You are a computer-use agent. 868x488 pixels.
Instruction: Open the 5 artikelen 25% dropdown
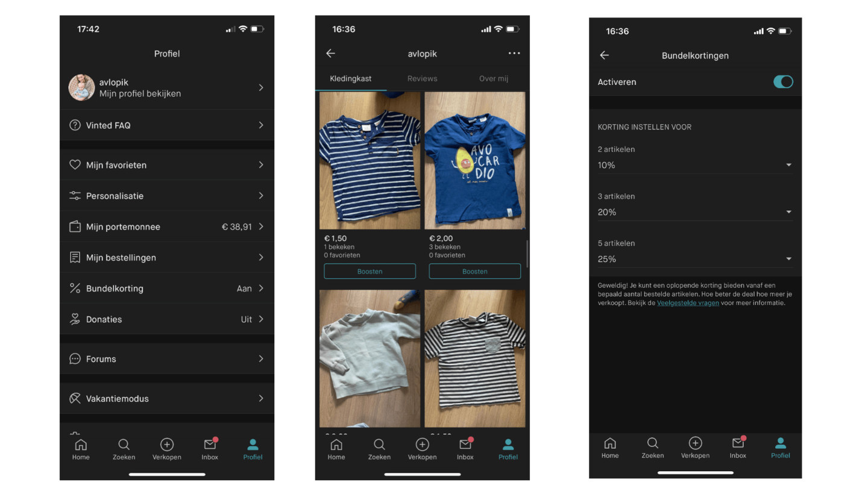tap(695, 259)
